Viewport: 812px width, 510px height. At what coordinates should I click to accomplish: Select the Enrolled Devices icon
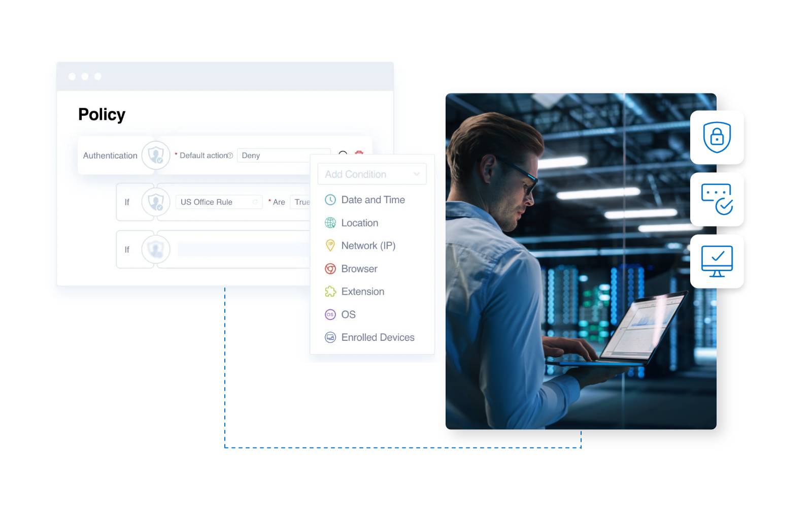tap(330, 337)
